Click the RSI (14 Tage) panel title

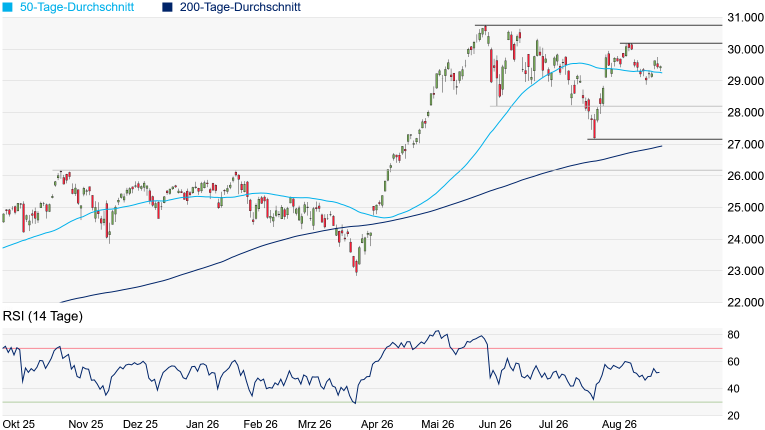click(x=42, y=316)
